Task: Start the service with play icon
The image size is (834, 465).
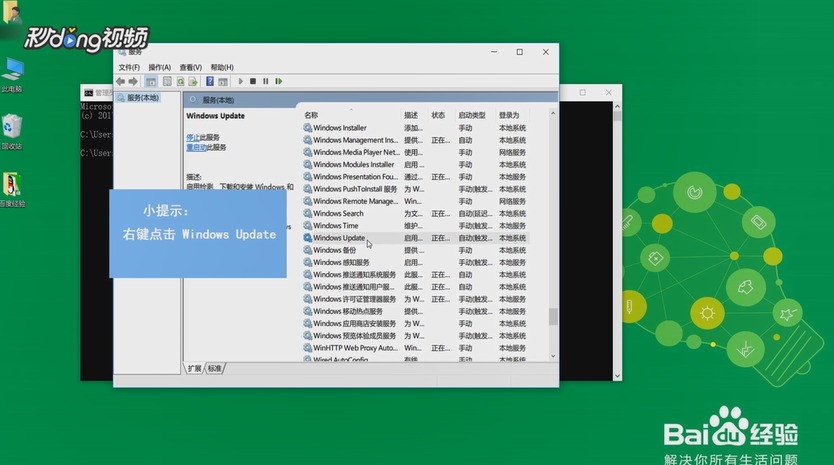Action: [x=240, y=81]
